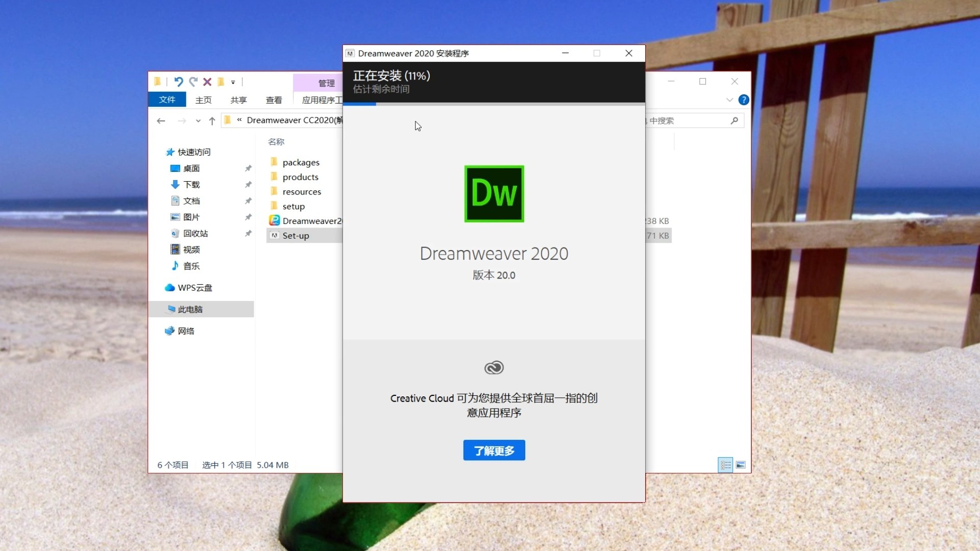Minimize the Explorer window

(x=671, y=82)
